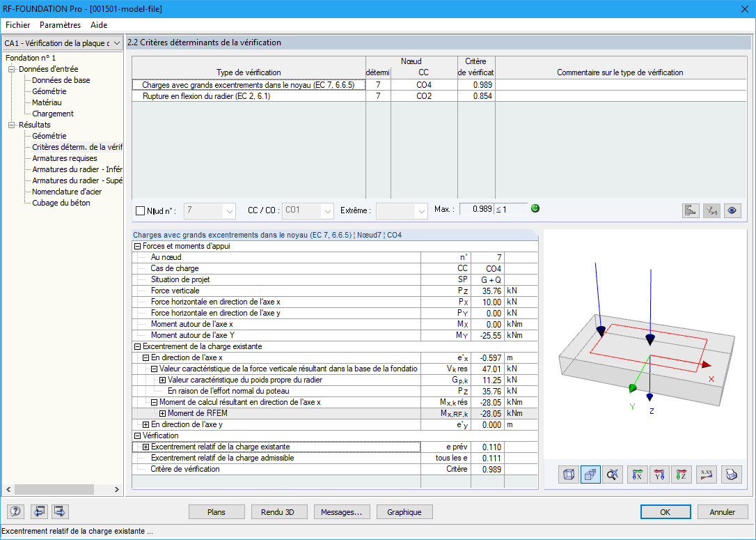This screenshot has width=756, height=540.
Task: Set view in X axis direction
Action: point(638,475)
